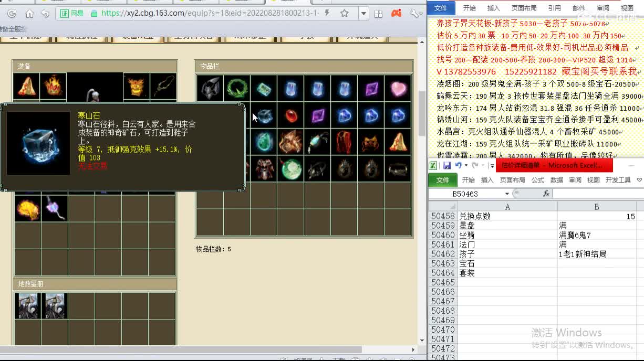
Task: Select Excel column B header
Action: pos(596,207)
